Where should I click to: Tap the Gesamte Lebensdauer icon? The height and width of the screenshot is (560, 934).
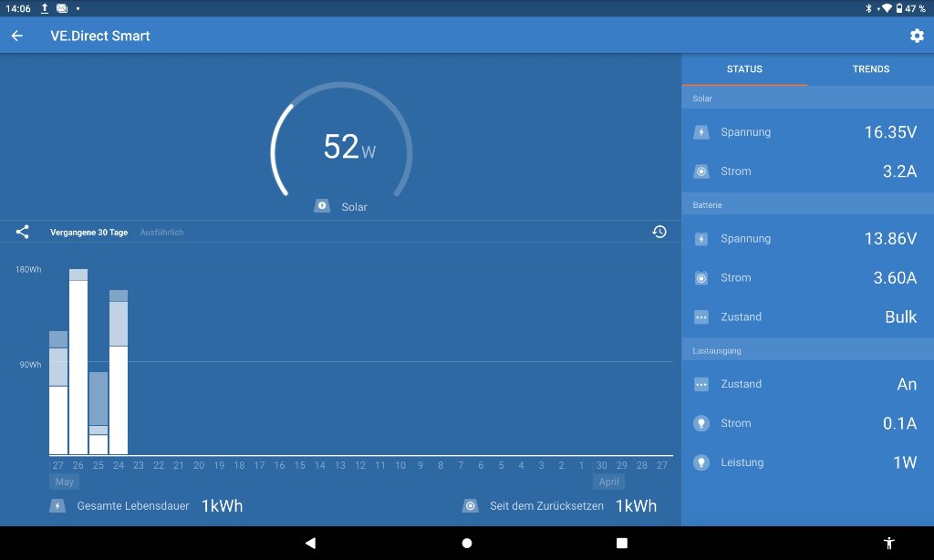(57, 505)
